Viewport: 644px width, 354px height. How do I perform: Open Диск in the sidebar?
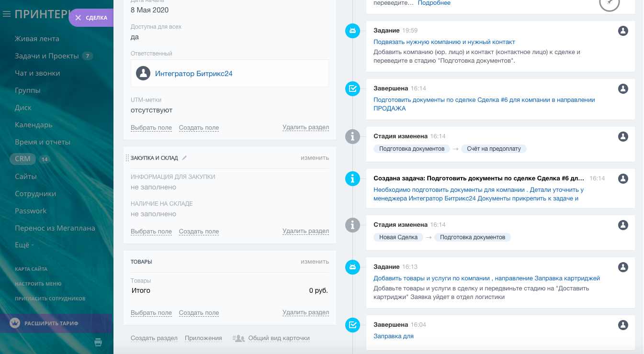pyautogui.click(x=23, y=108)
